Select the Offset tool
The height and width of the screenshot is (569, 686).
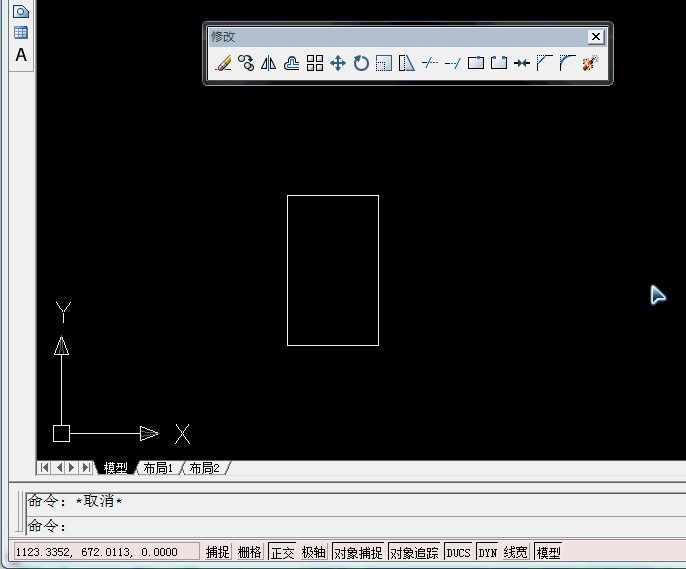[291, 63]
